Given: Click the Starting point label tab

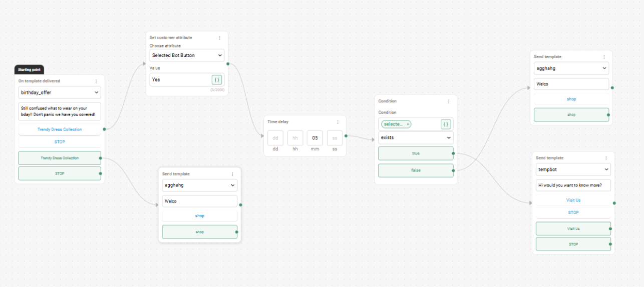Looking at the screenshot, I should tap(29, 69).
